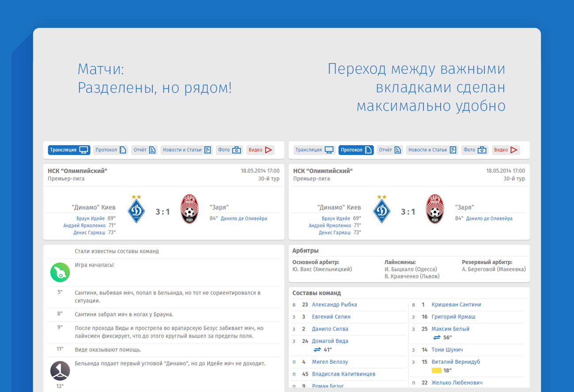Click the 3 : 1 score in left panel
This screenshot has height=392, width=574.
(x=162, y=212)
